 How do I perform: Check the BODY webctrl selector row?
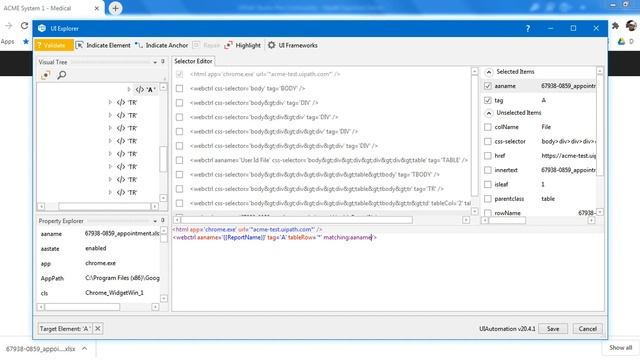click(x=179, y=89)
